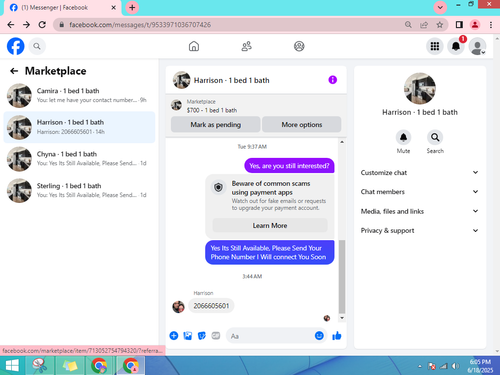
Task: Open the account profile avatar menu
Action: pyautogui.click(x=477, y=46)
